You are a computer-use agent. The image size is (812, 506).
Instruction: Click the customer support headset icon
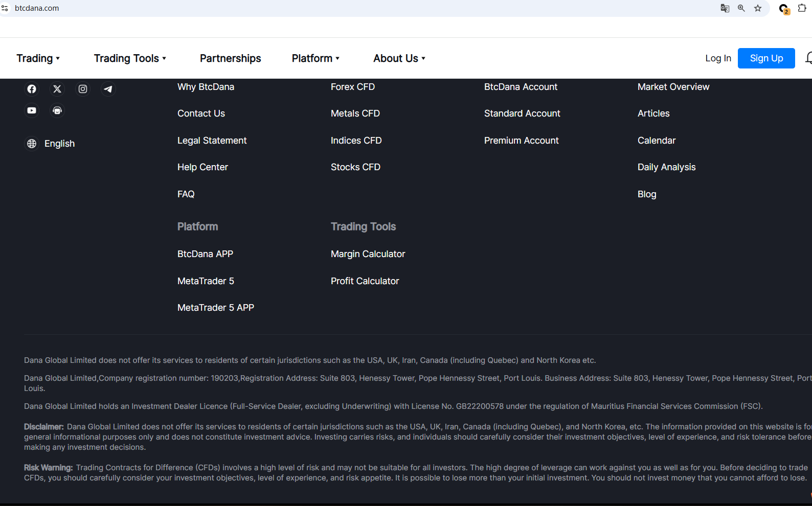pos(57,110)
